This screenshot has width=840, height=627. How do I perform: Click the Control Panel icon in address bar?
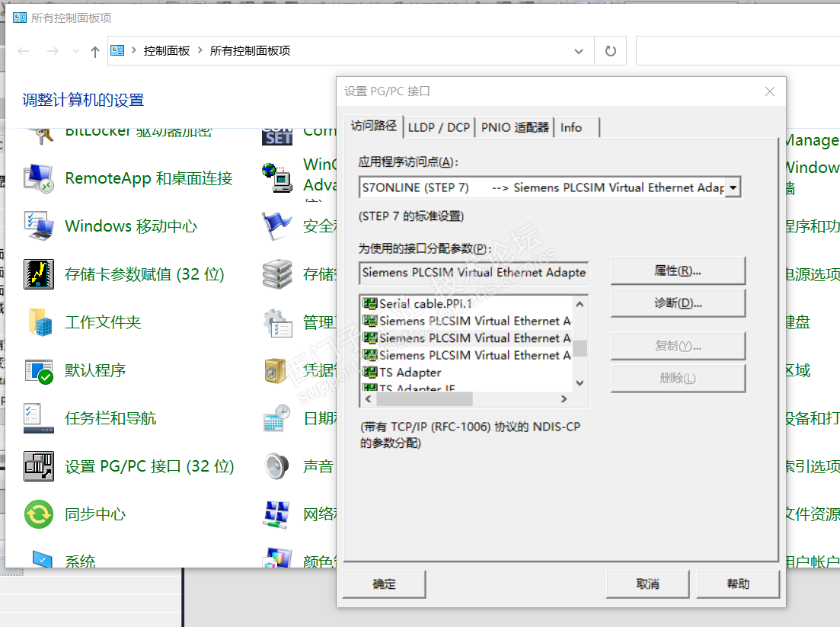[x=117, y=50]
